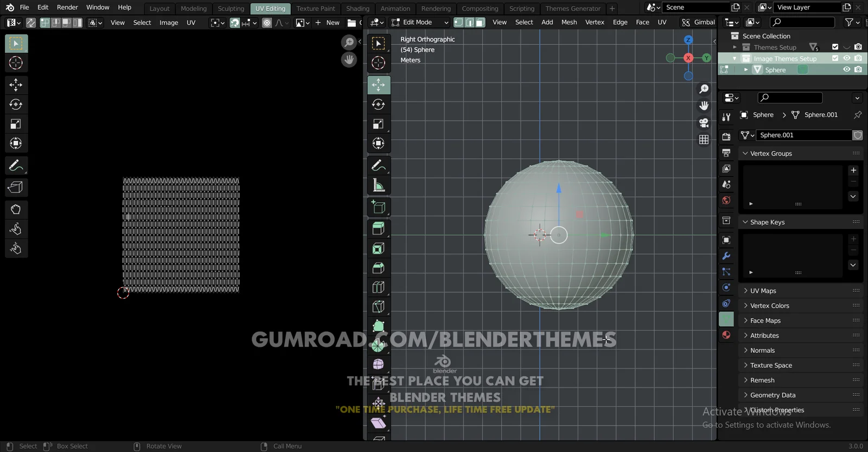The image size is (868, 452).
Task: Hide Sphere object via eye icon
Action: pyautogui.click(x=846, y=70)
